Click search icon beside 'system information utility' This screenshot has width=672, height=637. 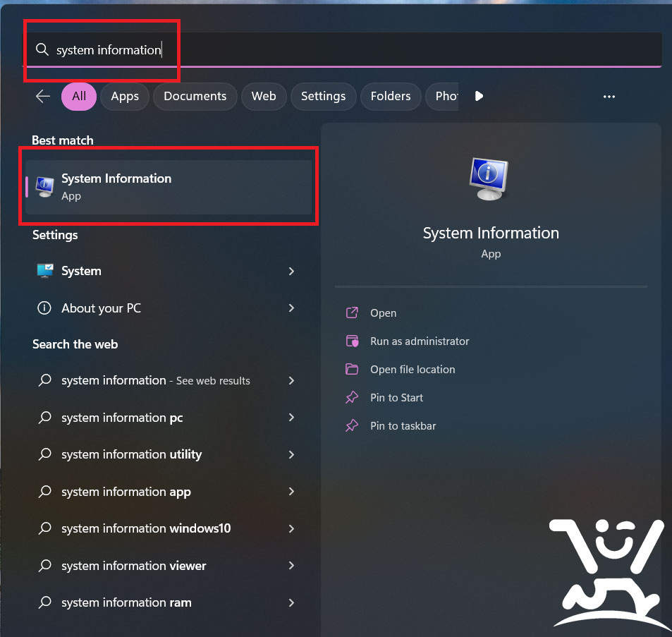pyautogui.click(x=44, y=454)
